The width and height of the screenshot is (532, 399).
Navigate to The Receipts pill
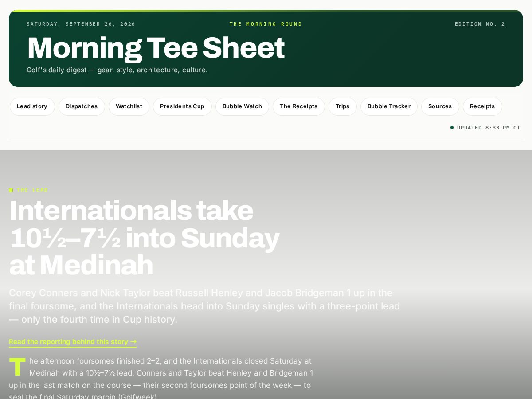(299, 106)
